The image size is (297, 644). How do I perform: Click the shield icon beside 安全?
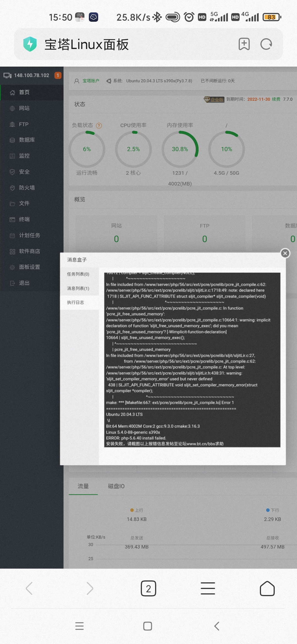tap(12, 172)
